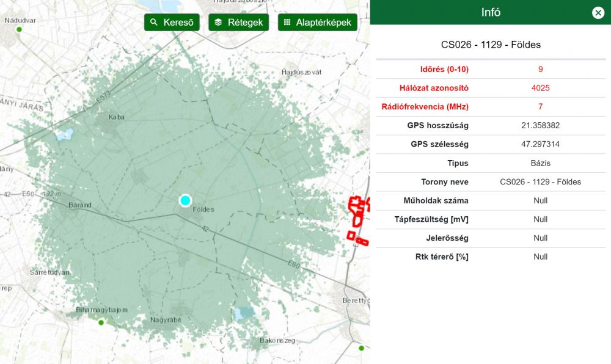Click the Kaba town label on map

(116, 117)
